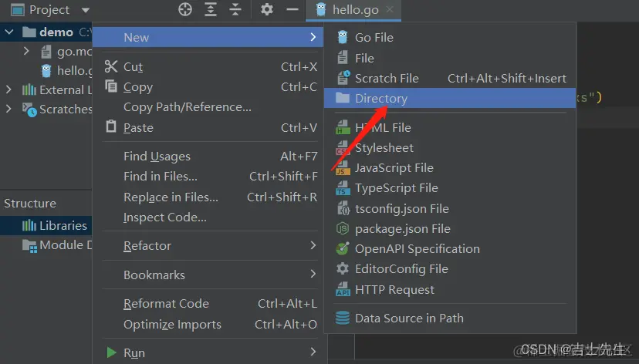Create a new Stylesheet
Image resolution: width=639 pixels, height=364 pixels.
450,148
